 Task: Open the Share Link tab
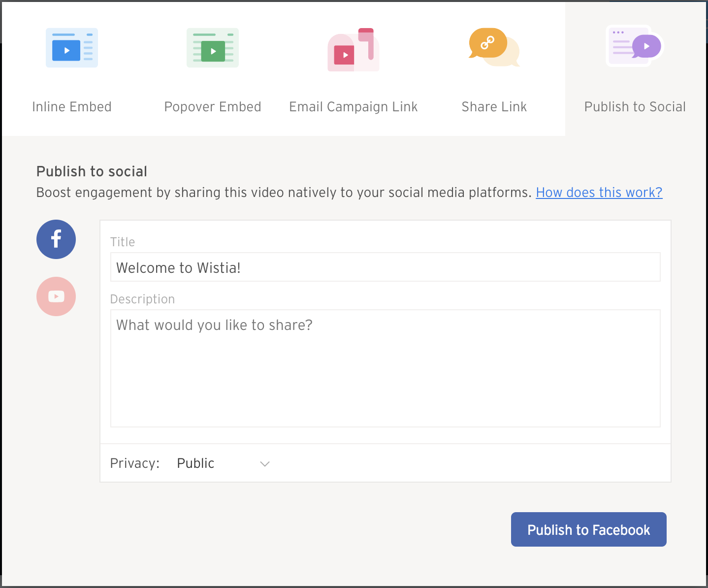[x=494, y=69]
